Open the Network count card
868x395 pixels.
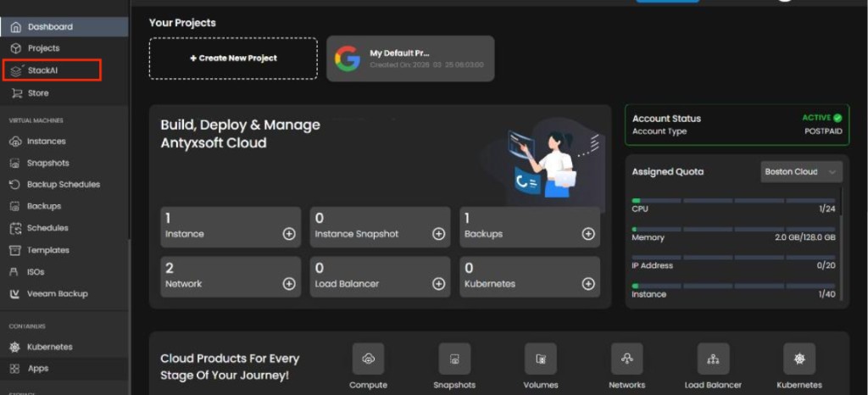[231, 276]
